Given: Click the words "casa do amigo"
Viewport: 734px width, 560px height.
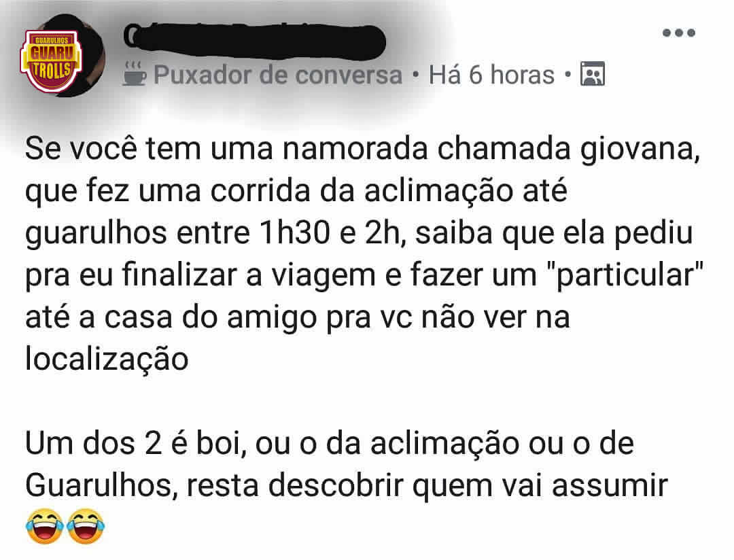Looking at the screenshot, I should click(211, 318).
